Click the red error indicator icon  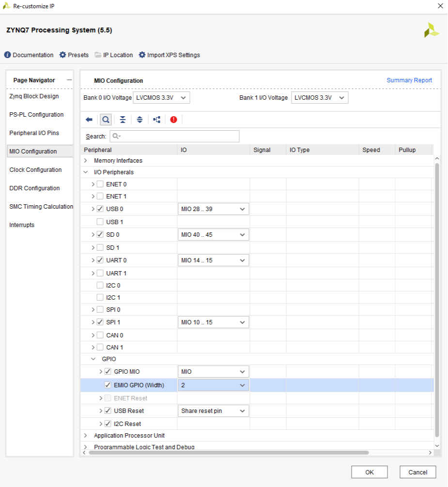tap(173, 120)
